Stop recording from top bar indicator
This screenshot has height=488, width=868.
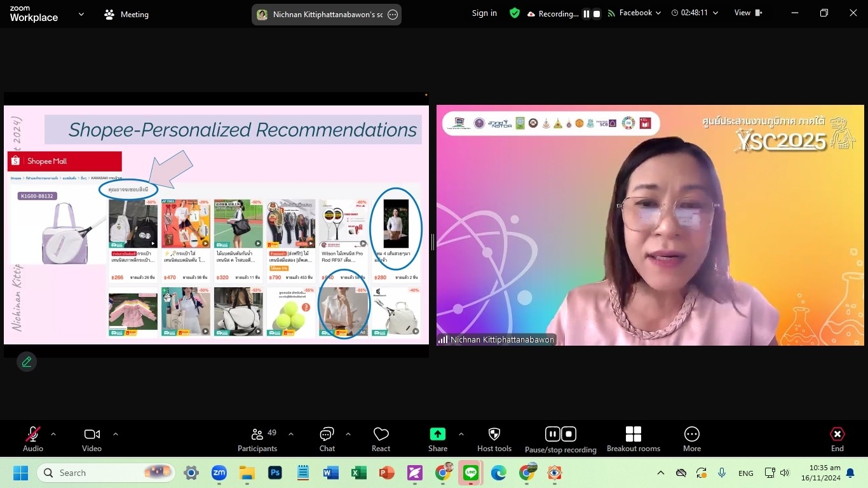pyautogui.click(x=597, y=13)
